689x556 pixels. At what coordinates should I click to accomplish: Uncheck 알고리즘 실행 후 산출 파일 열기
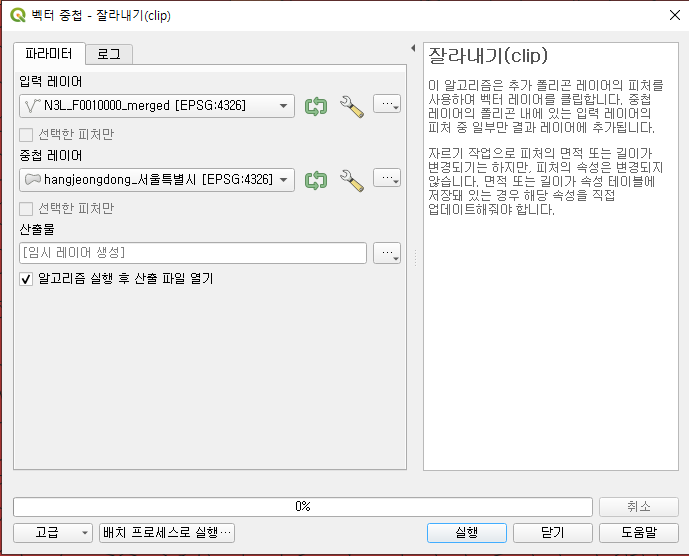(x=27, y=279)
